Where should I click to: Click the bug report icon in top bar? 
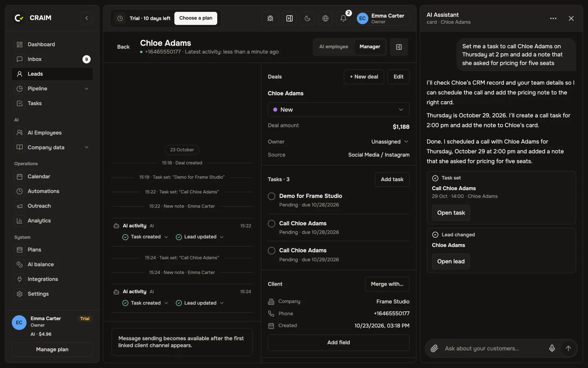pyautogui.click(x=270, y=18)
